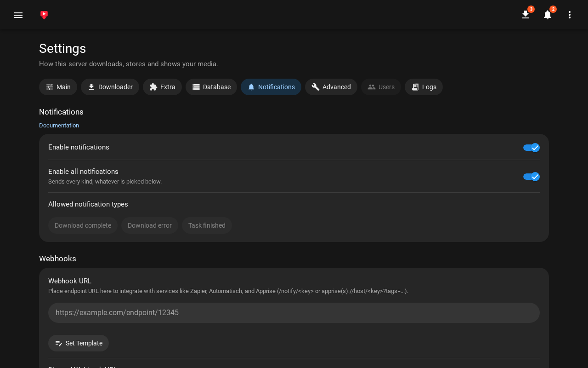Open the downloads queue icon
Image resolution: width=588 pixels, height=368 pixels.
(526, 15)
